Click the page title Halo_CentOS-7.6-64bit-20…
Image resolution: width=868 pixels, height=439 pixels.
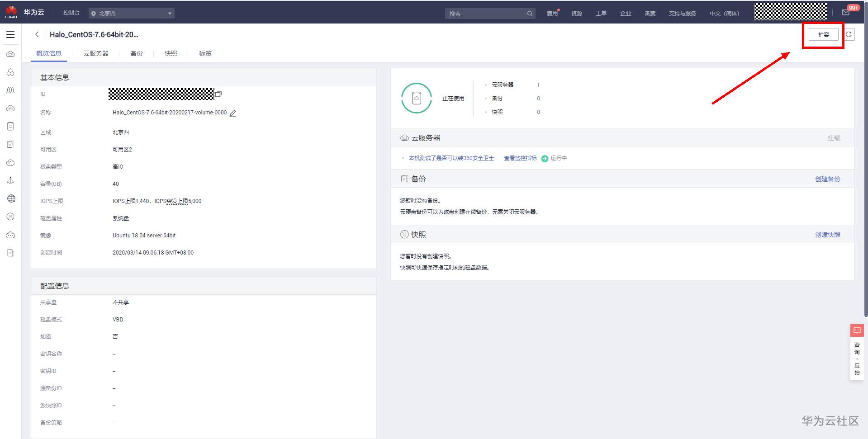click(x=94, y=34)
